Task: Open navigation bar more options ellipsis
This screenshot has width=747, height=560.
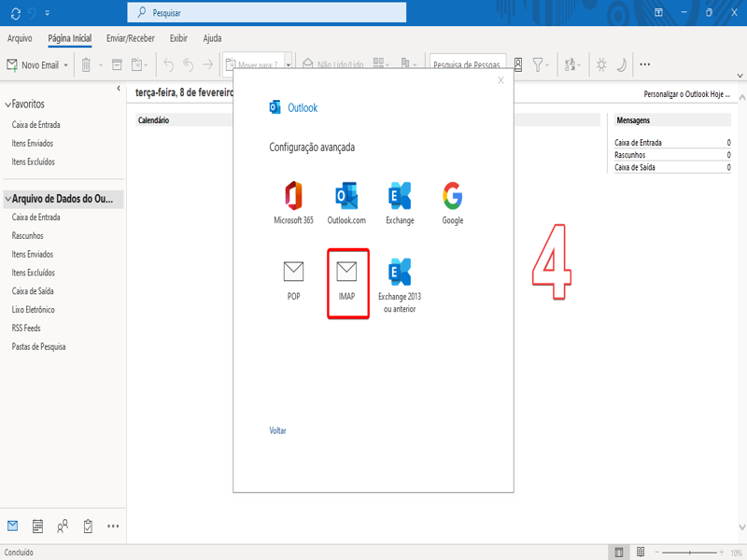Action: tap(113, 526)
